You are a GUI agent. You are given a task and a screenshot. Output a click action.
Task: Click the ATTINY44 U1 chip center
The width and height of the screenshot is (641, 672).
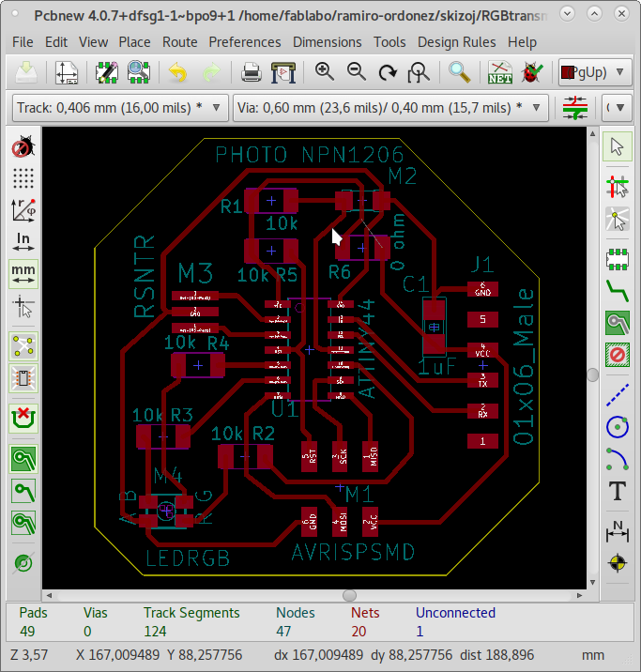coord(310,350)
